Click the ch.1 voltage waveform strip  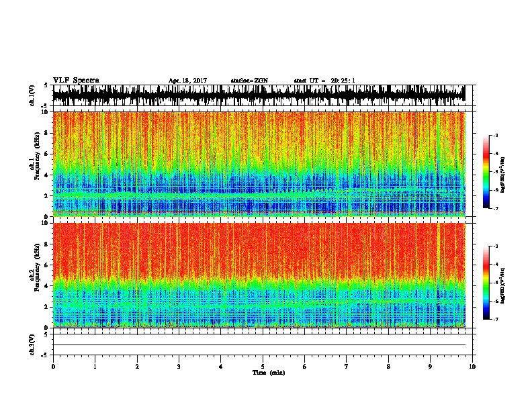point(259,95)
